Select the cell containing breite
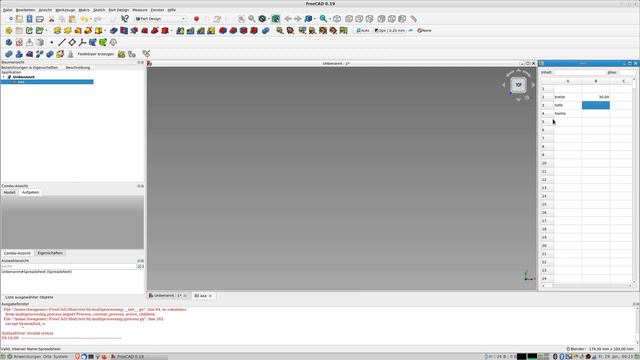 pyautogui.click(x=568, y=97)
